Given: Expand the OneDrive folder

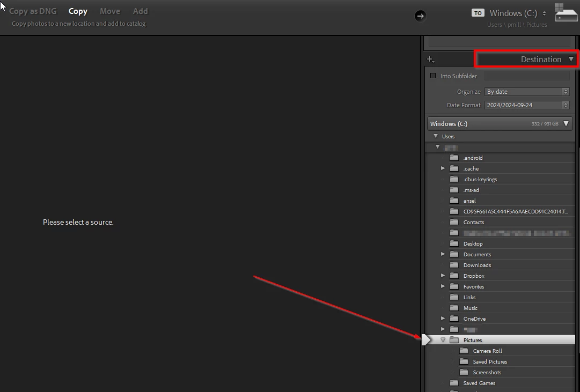Looking at the screenshot, I should [443, 319].
